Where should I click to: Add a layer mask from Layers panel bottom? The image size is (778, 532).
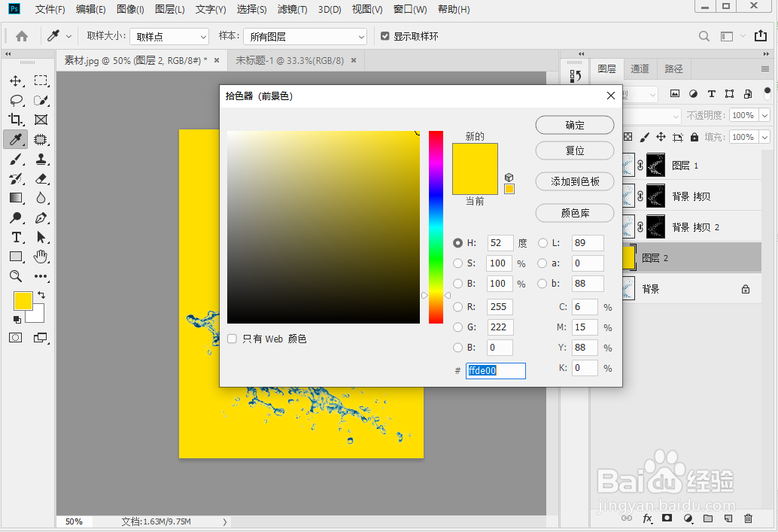tap(666, 518)
